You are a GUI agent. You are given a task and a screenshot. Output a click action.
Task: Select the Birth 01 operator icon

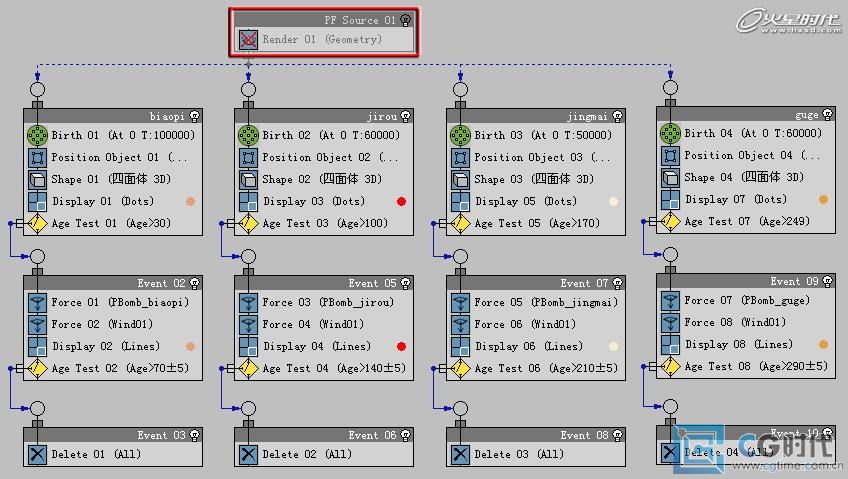coord(37,135)
